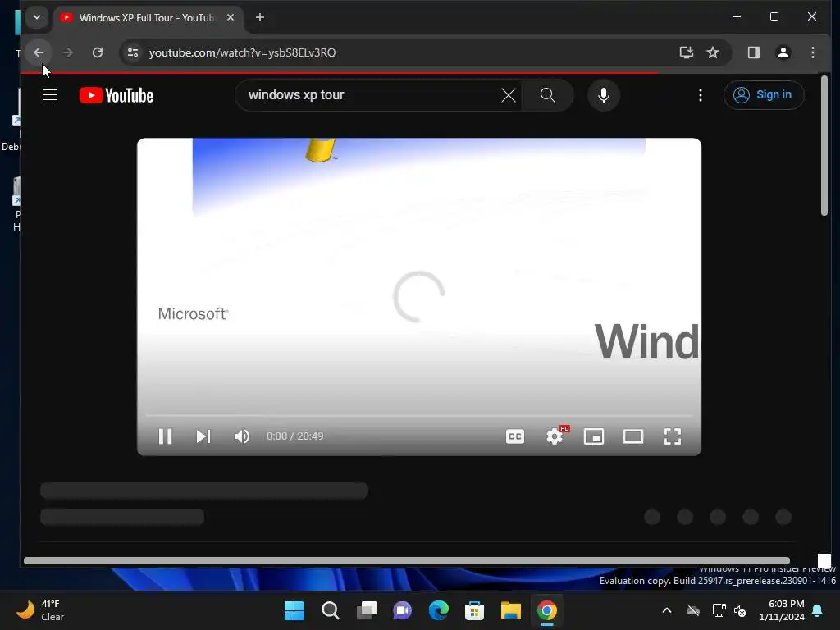The height and width of the screenshot is (630, 840).
Task: Mute the video volume
Action: pos(242,436)
